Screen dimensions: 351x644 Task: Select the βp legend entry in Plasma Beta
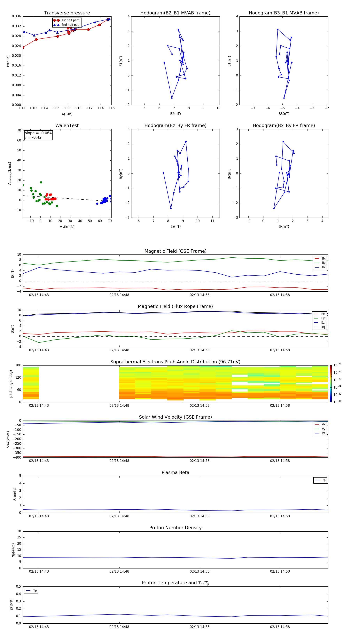click(x=320, y=480)
